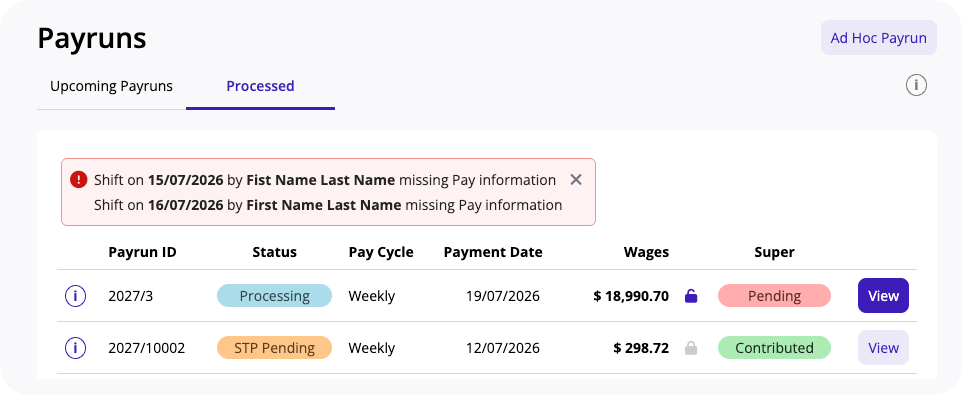Image resolution: width=962 pixels, height=395 pixels.
Task: Click the STP Pending status badge
Action: (274, 348)
